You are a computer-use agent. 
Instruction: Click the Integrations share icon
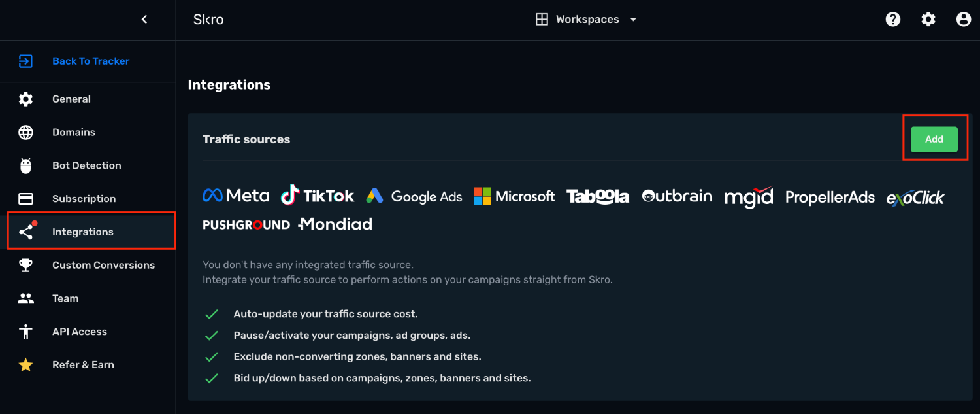[26, 232]
